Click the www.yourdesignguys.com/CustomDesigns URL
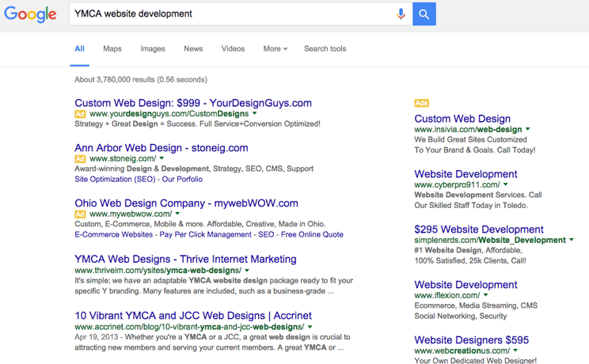 pos(169,114)
